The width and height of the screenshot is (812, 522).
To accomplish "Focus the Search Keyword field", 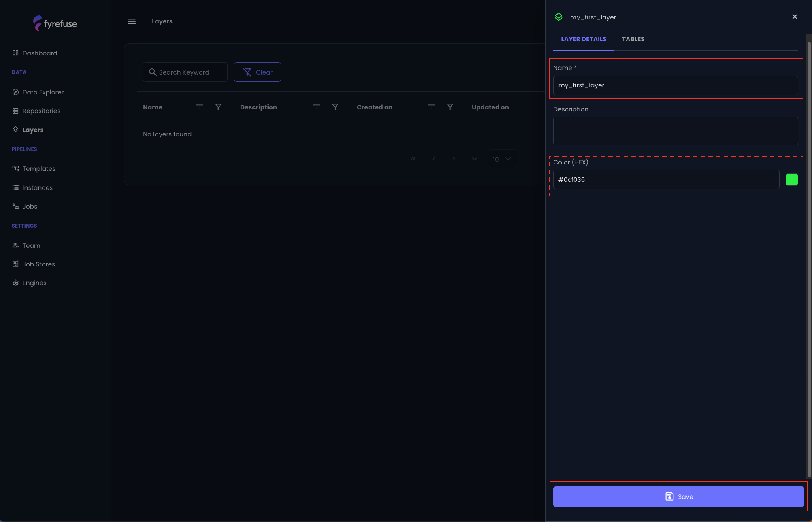I will point(185,72).
